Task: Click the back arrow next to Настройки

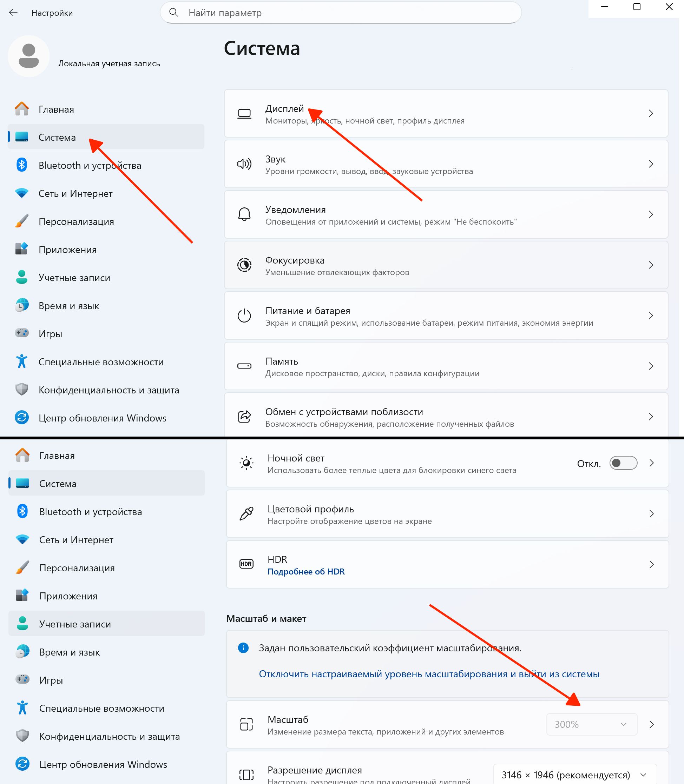Action: click(x=13, y=13)
